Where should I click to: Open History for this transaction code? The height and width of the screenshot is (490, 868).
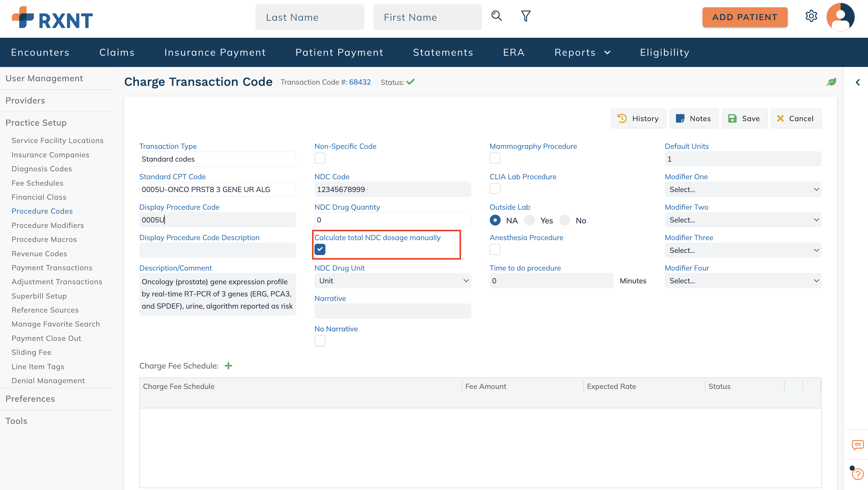(639, 118)
